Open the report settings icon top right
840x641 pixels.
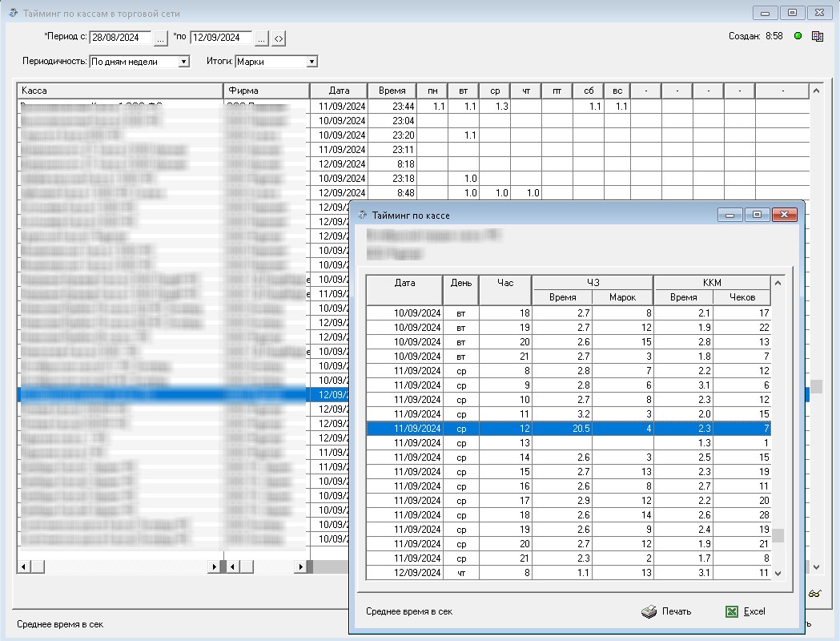818,36
